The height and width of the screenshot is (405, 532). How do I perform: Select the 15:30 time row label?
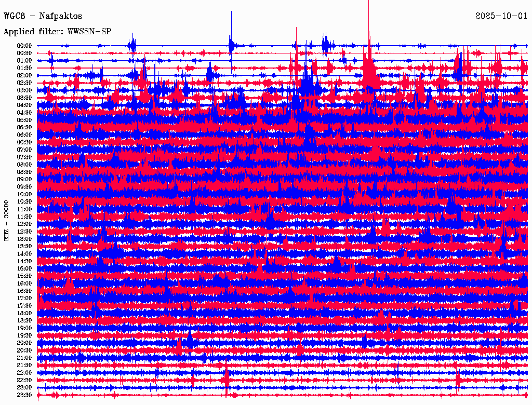[x=24, y=276]
